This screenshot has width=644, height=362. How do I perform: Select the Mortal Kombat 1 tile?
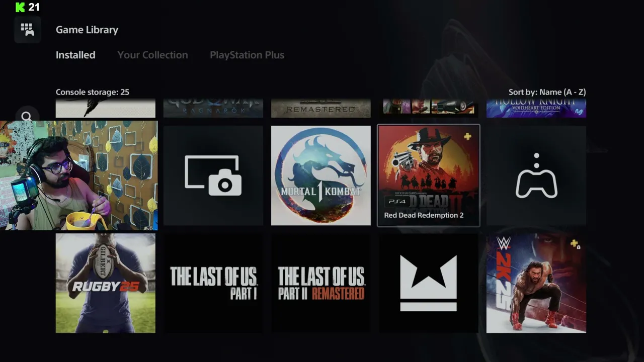(x=321, y=175)
